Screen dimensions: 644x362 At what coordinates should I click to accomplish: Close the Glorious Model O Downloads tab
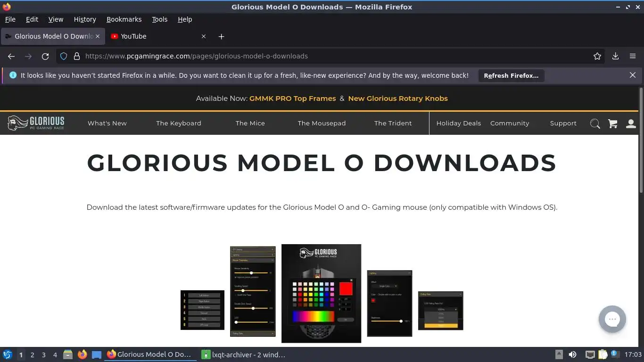tap(98, 36)
